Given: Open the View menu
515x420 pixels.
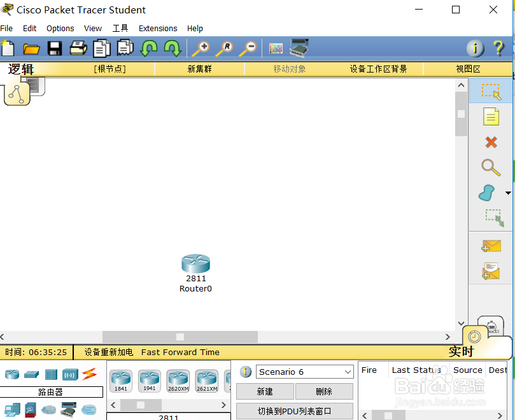Looking at the screenshot, I should pyautogui.click(x=93, y=29).
